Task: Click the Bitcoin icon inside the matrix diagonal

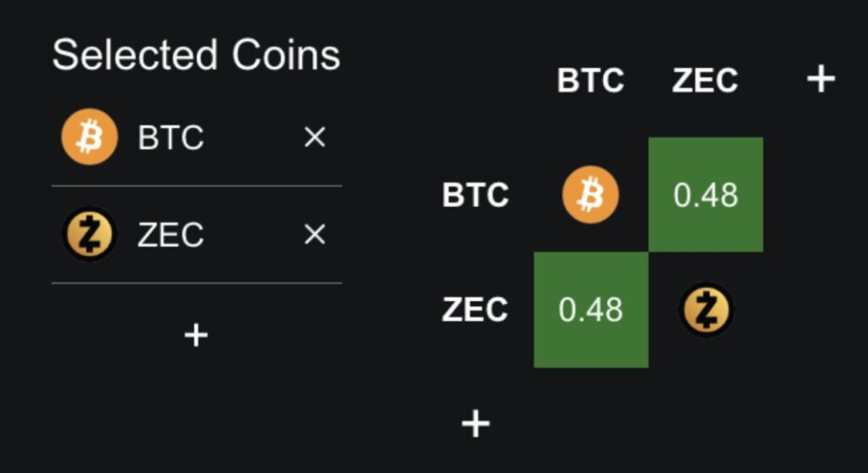Action: pos(591,196)
